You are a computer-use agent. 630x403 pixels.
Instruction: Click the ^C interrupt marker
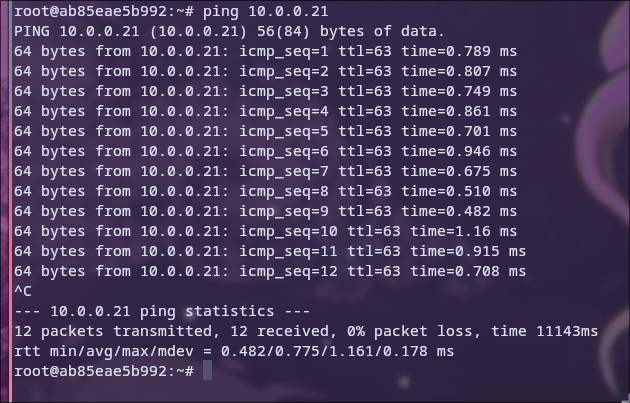click(x=23, y=291)
